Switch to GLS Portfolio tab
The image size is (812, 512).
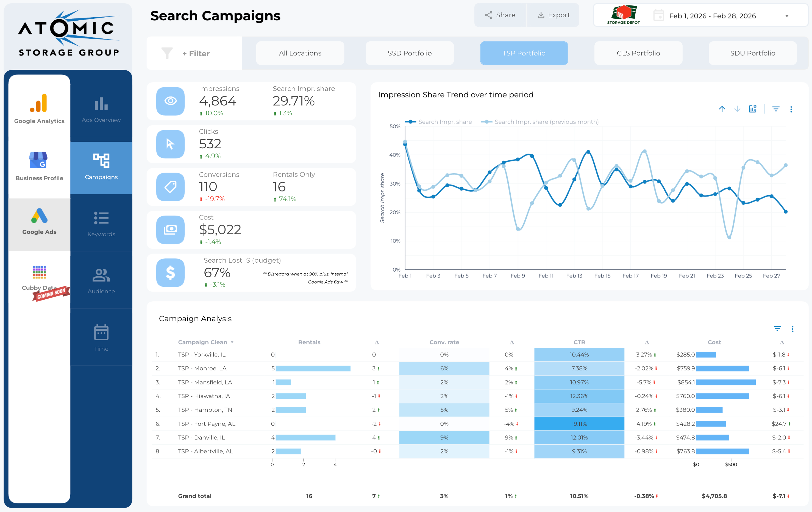[x=638, y=53]
